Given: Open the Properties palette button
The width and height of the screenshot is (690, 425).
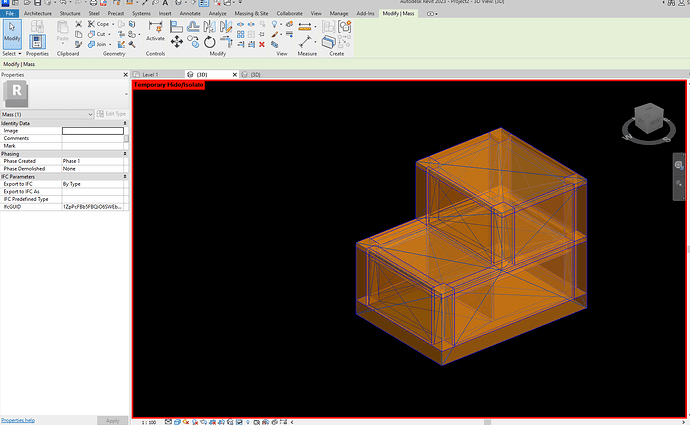Looking at the screenshot, I should (37, 42).
